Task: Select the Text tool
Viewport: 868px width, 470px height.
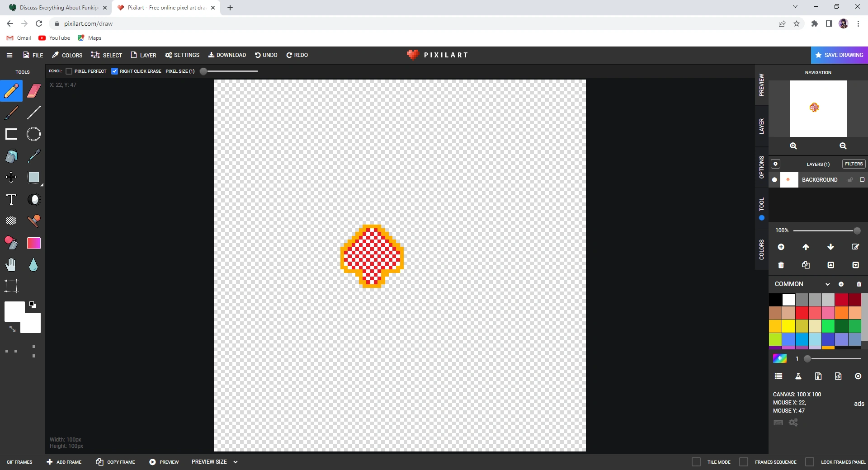Action: click(x=11, y=199)
